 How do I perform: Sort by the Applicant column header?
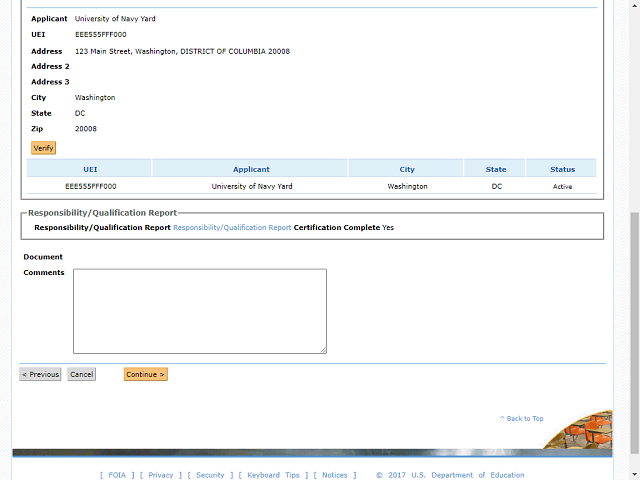point(251,169)
